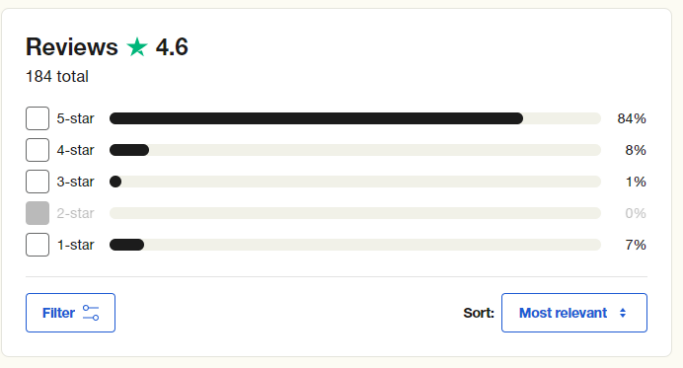The width and height of the screenshot is (683, 368).
Task: Click the disabled 2-star checkbox
Action: 37,213
